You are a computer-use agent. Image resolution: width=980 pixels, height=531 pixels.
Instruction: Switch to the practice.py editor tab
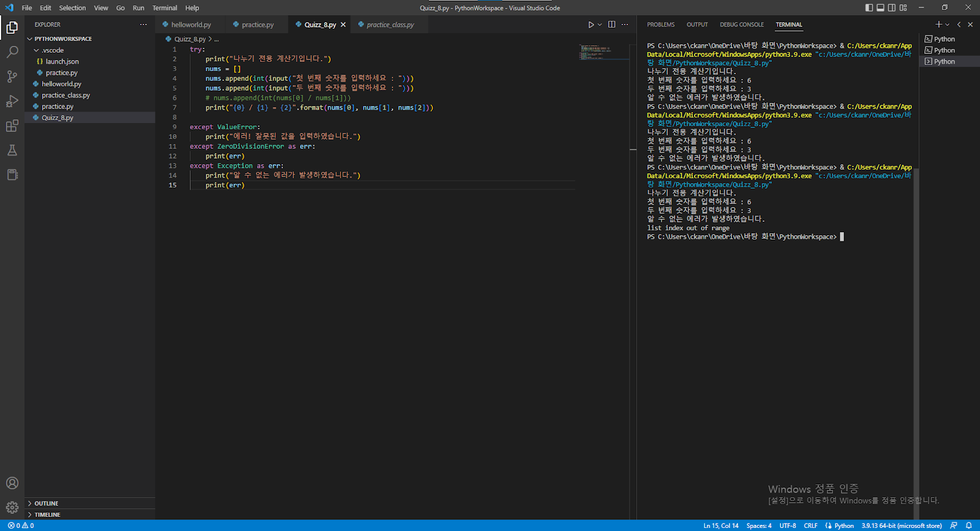click(257, 24)
